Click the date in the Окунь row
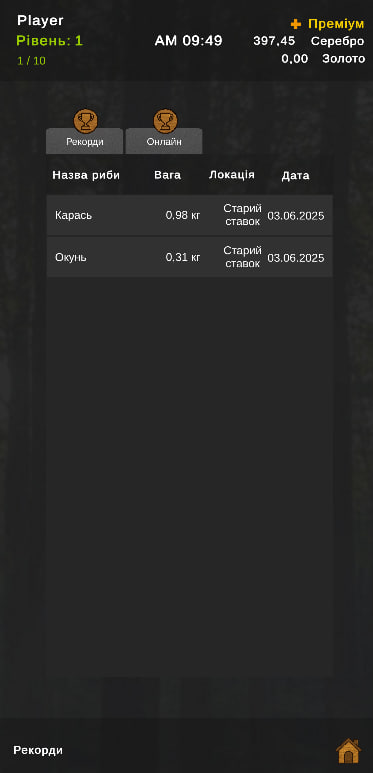This screenshot has height=773, width=373. pos(296,258)
